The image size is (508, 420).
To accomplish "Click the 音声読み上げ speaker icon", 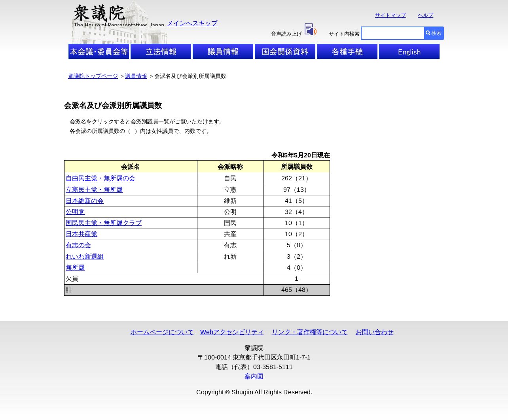I will pos(310,30).
